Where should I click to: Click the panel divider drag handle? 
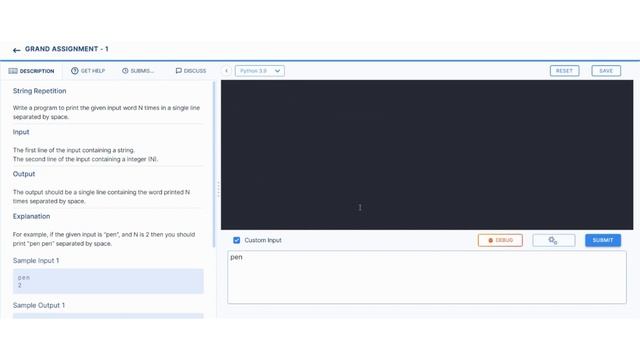pyautogui.click(x=218, y=189)
